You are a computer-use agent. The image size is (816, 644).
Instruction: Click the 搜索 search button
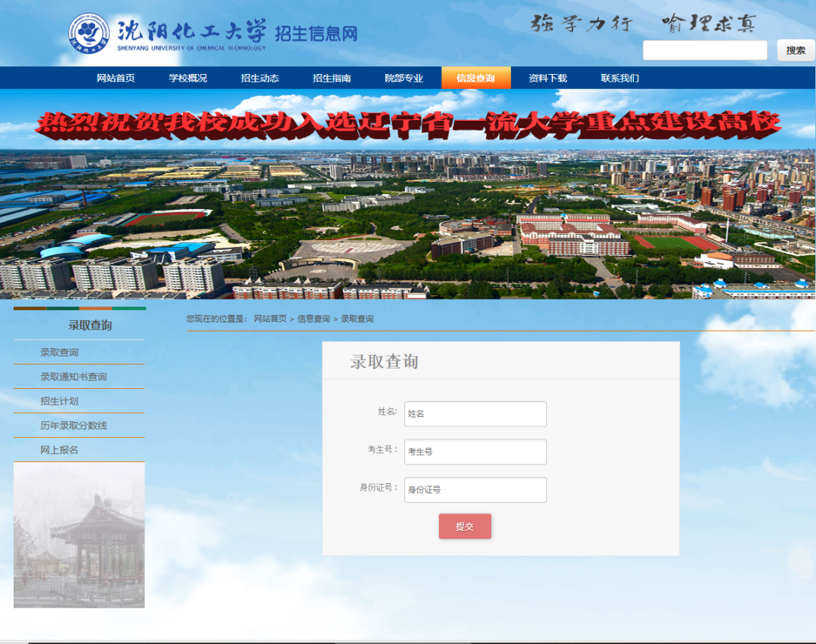point(796,50)
